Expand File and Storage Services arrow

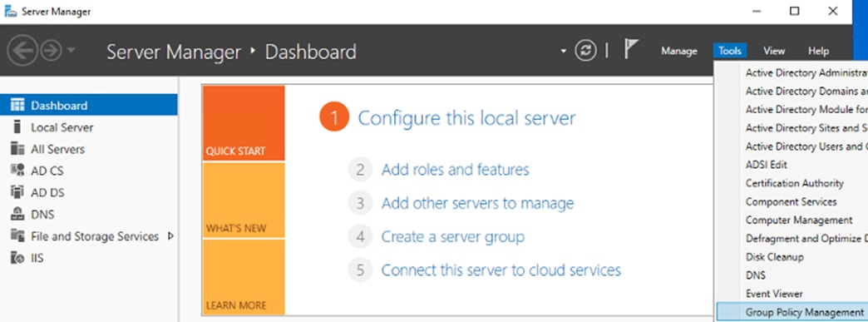click(x=170, y=236)
